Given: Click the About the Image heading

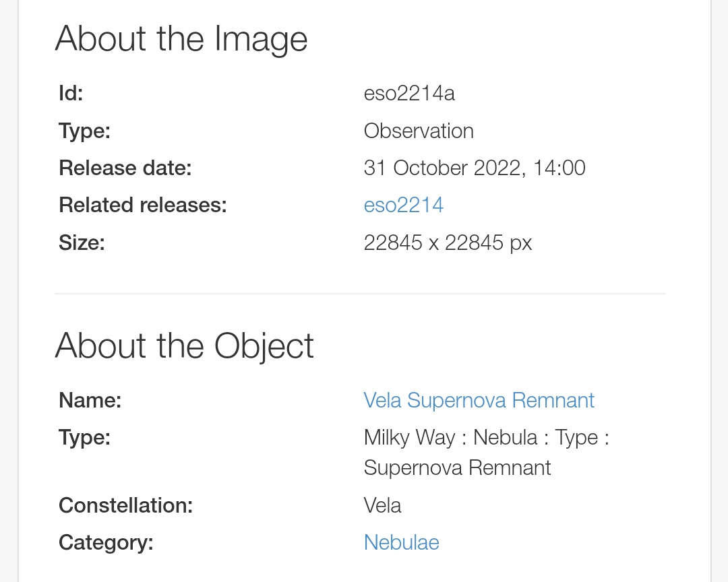Looking at the screenshot, I should click(181, 38).
